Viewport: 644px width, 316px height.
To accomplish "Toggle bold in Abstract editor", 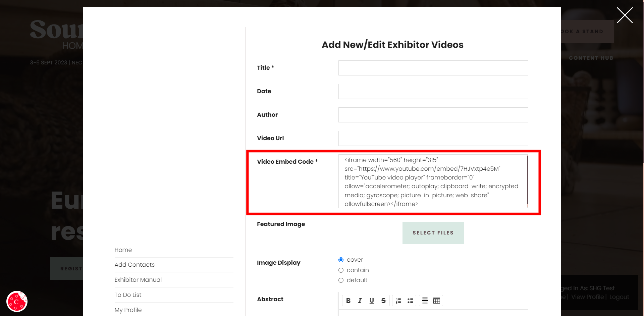I will (348, 301).
